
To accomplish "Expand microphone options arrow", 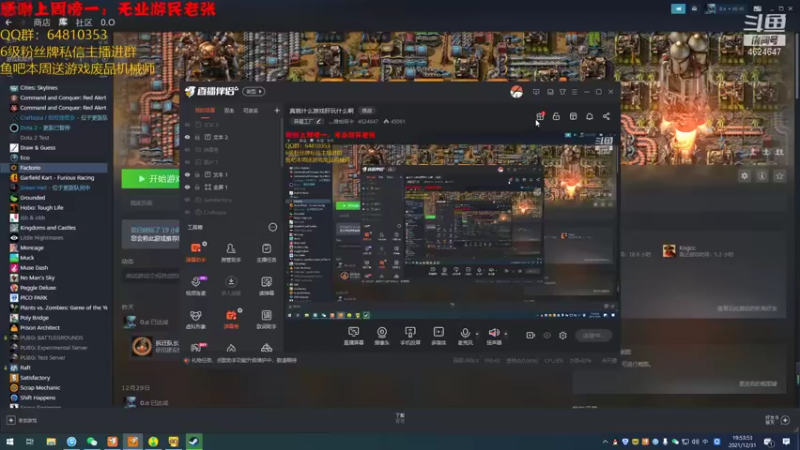I will pyautogui.click(x=477, y=334).
